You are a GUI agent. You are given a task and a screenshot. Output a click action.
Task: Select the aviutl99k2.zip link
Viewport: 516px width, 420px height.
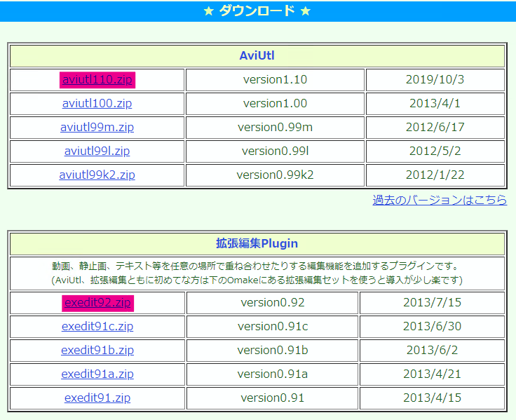97,175
